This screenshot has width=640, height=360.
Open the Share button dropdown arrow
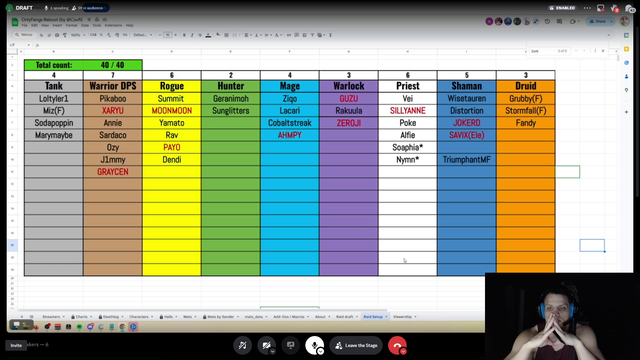(611, 22)
